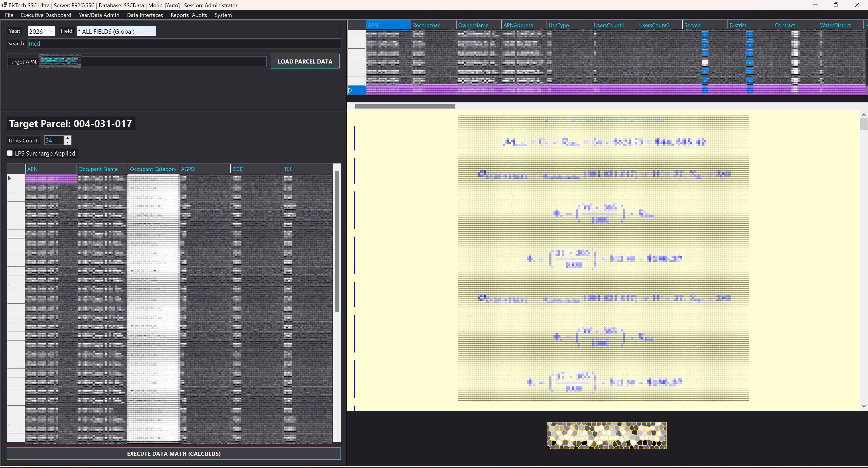Click the LOAD PARCEL DATA button
The height and width of the screenshot is (468, 868).
[x=305, y=61]
